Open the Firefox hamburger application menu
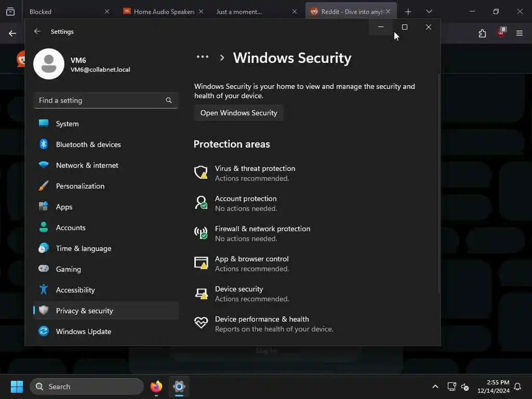Image resolution: width=532 pixels, height=399 pixels. (520, 33)
